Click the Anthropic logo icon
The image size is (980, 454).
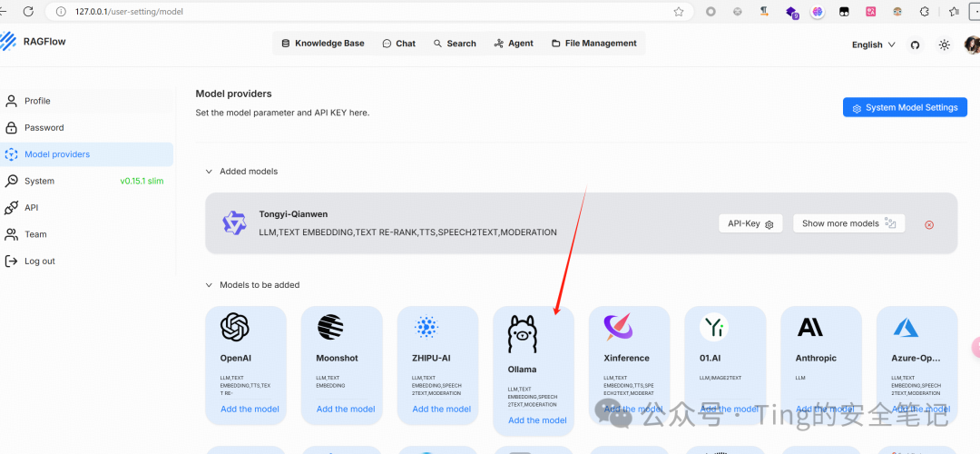coord(810,327)
